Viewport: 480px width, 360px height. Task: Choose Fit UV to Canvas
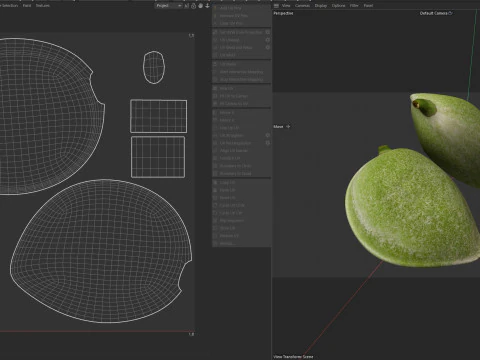click(x=242, y=96)
